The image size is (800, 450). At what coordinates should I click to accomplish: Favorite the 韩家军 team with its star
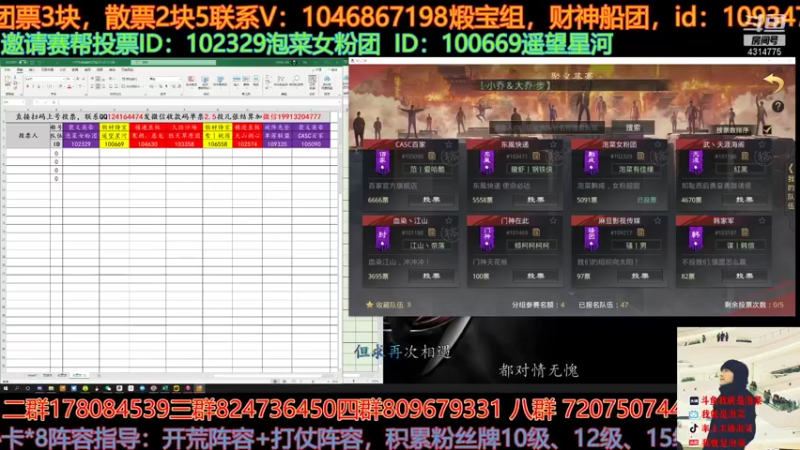pyautogui.click(x=762, y=221)
